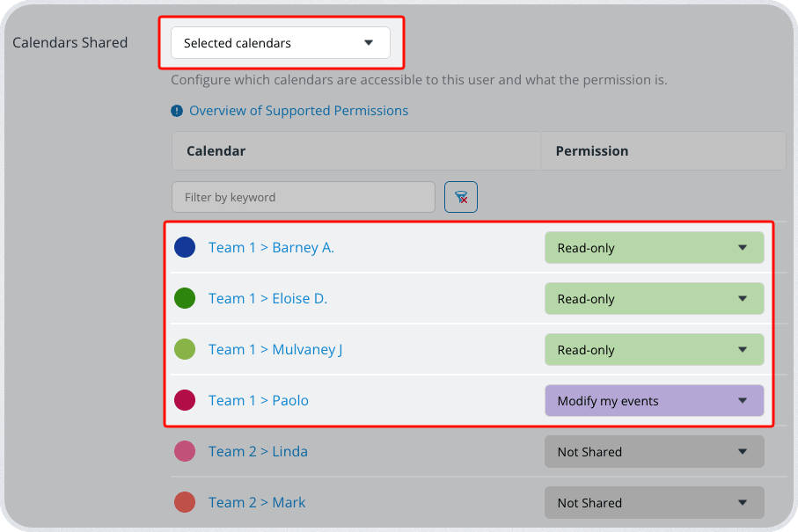Open Overview of Supported Permissions link

tap(298, 111)
